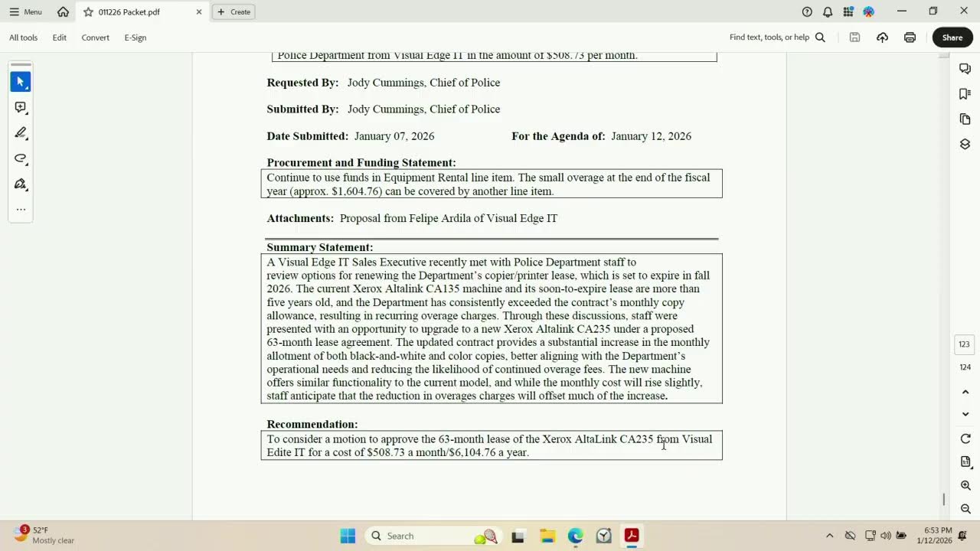Open the user profile avatar
The image size is (980, 551).
click(869, 11)
